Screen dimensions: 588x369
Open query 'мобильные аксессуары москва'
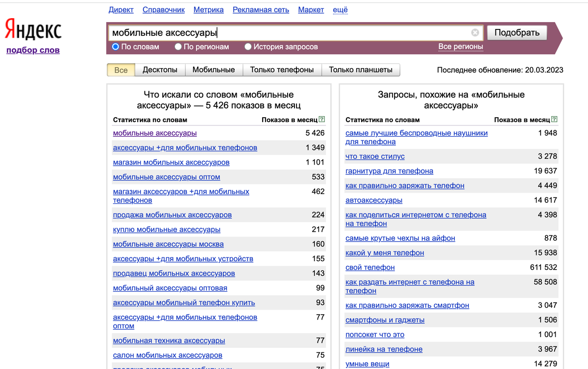point(169,244)
